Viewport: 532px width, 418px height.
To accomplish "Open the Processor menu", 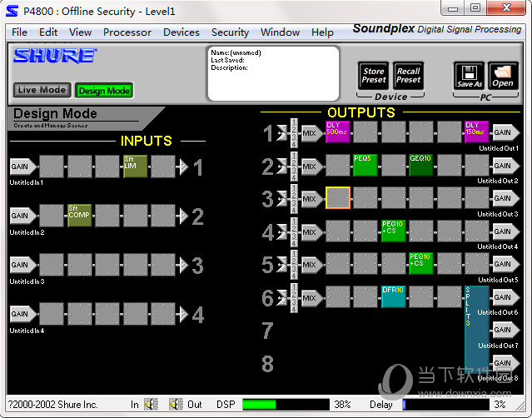I will pyautogui.click(x=127, y=32).
